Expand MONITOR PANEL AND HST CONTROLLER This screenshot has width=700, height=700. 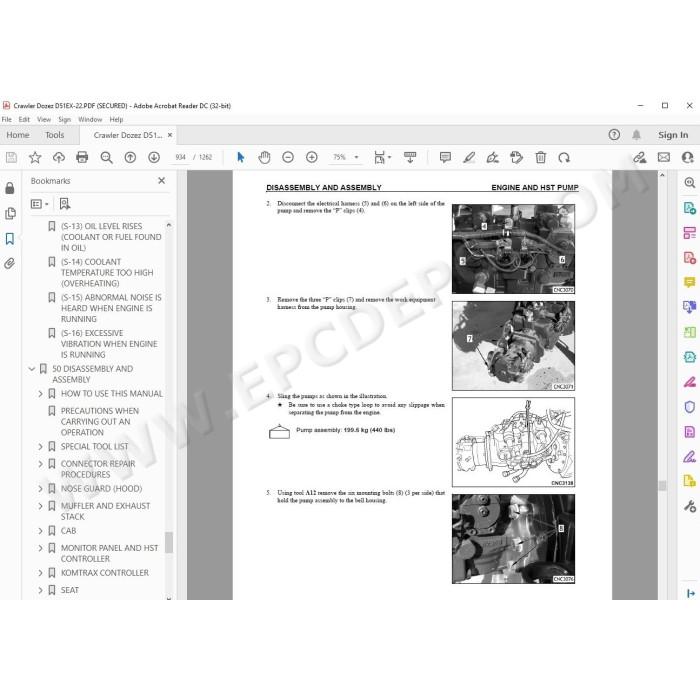(x=40, y=548)
